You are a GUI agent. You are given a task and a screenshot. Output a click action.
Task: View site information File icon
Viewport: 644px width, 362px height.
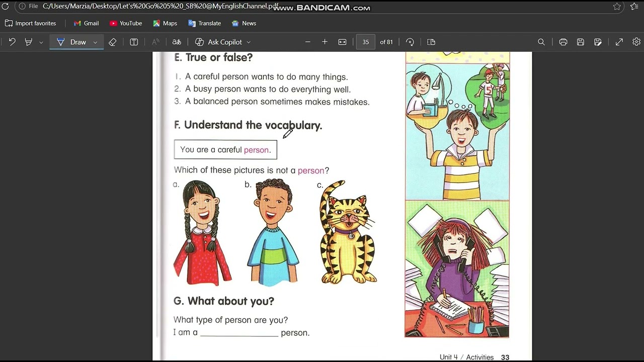[x=28, y=7]
